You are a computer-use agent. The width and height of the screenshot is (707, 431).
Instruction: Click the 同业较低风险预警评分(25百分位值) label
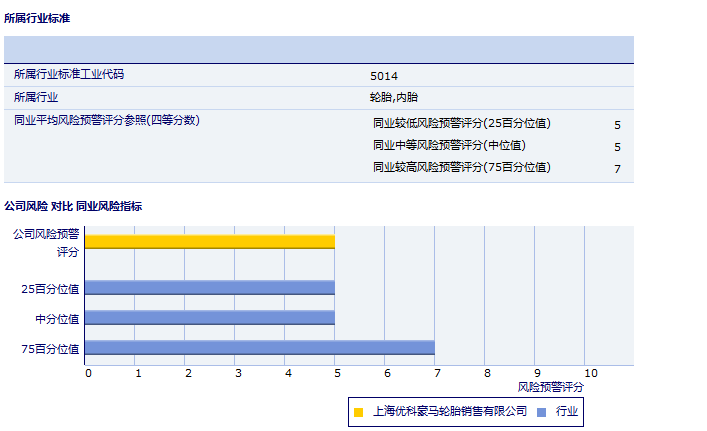[x=461, y=124]
